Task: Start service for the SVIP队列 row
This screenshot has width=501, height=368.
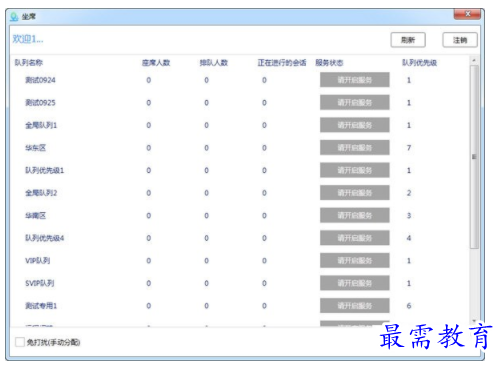Action: 355,283
